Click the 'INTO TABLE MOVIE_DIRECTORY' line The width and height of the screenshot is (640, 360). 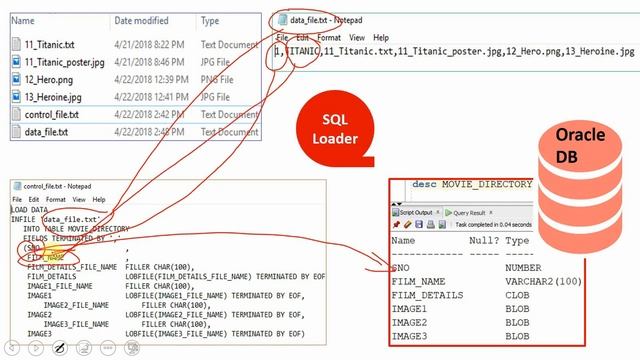coord(76,229)
